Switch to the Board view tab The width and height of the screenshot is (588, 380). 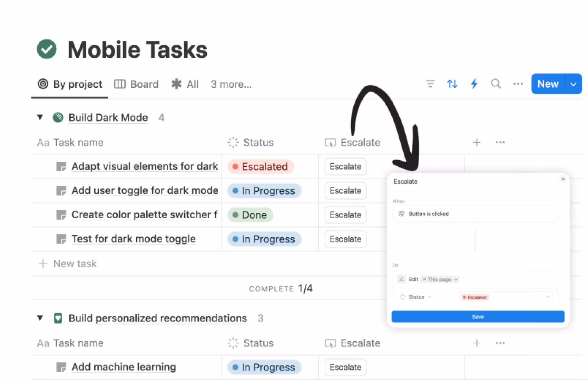(137, 84)
